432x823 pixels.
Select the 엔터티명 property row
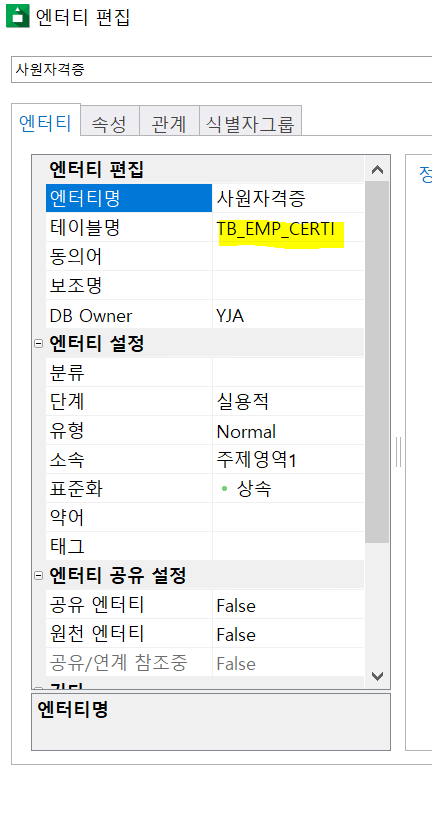205,198
